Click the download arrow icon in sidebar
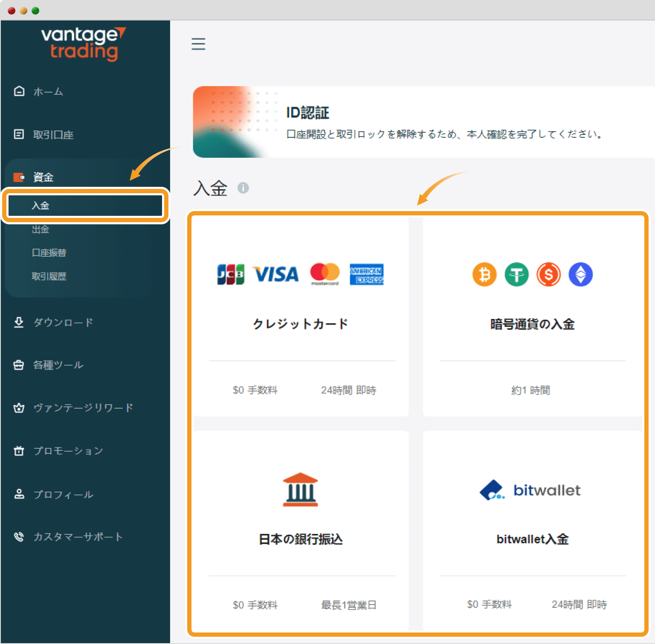 pyautogui.click(x=19, y=322)
